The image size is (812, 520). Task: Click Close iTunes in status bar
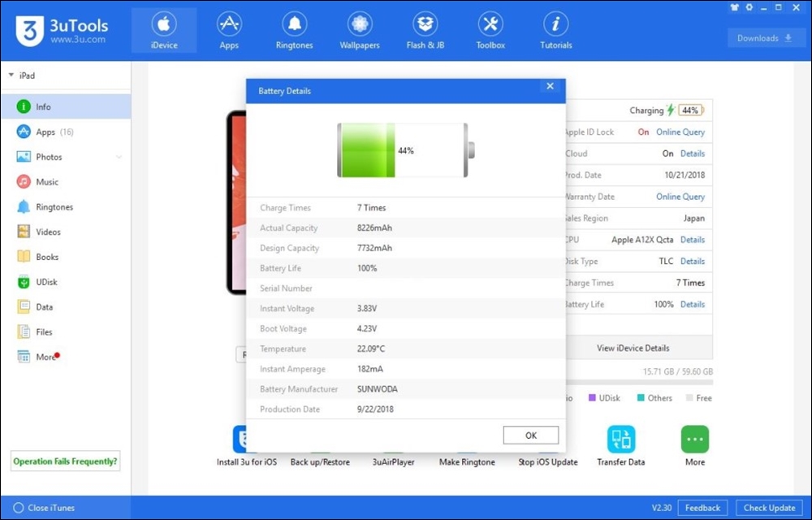[44, 508]
